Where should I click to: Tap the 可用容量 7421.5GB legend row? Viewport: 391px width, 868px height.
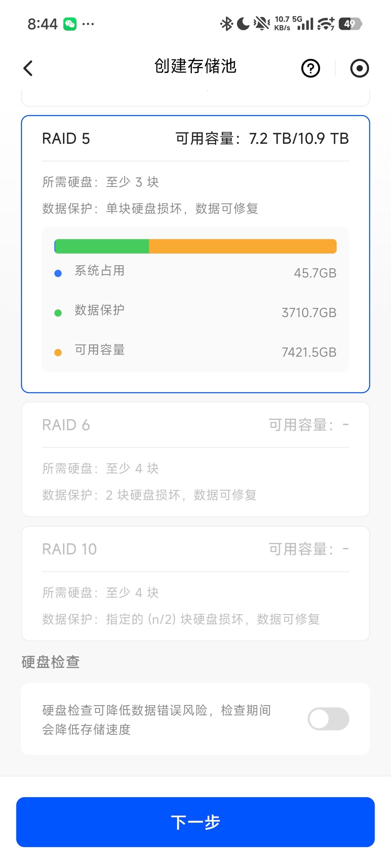[x=195, y=352]
